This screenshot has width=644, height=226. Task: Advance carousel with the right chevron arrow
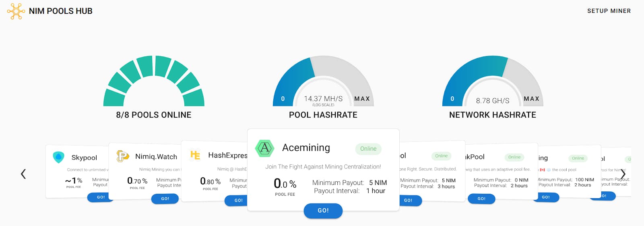click(x=623, y=174)
